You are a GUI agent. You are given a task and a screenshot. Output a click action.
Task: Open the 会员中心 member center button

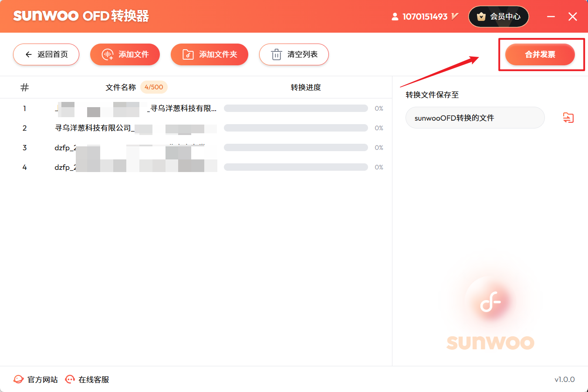tap(499, 17)
